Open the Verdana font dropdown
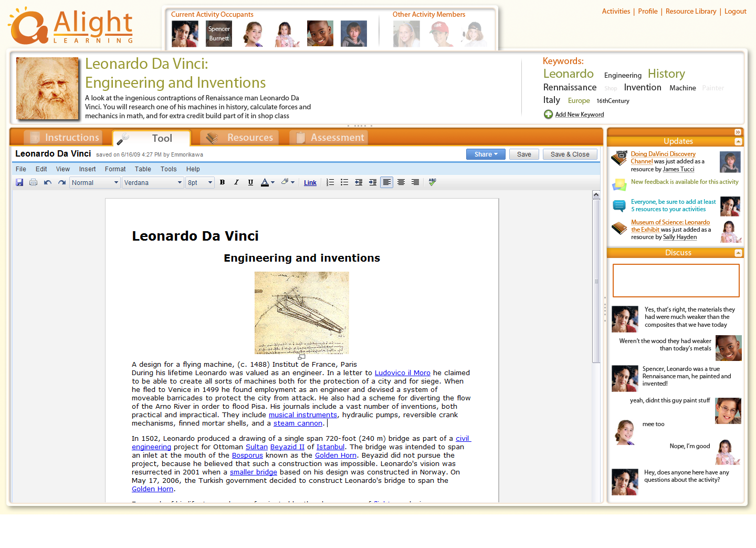This screenshot has width=756, height=548. tap(153, 183)
